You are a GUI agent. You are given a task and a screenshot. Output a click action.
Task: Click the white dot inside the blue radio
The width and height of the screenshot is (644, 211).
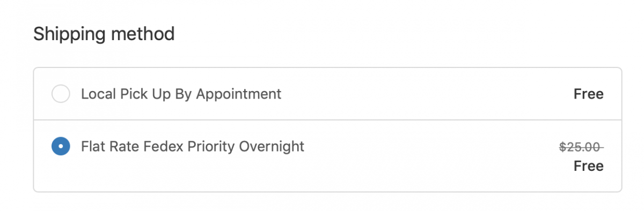click(x=61, y=146)
